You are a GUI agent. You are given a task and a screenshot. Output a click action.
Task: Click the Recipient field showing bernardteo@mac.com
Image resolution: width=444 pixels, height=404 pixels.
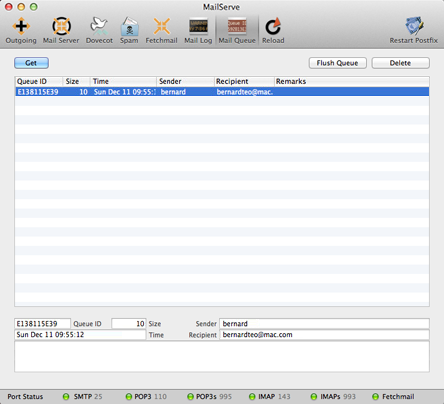[x=324, y=335]
